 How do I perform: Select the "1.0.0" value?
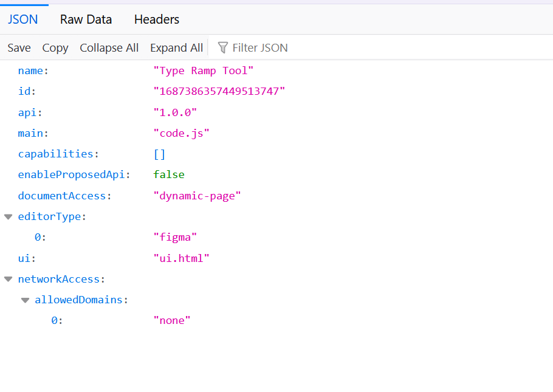point(175,112)
